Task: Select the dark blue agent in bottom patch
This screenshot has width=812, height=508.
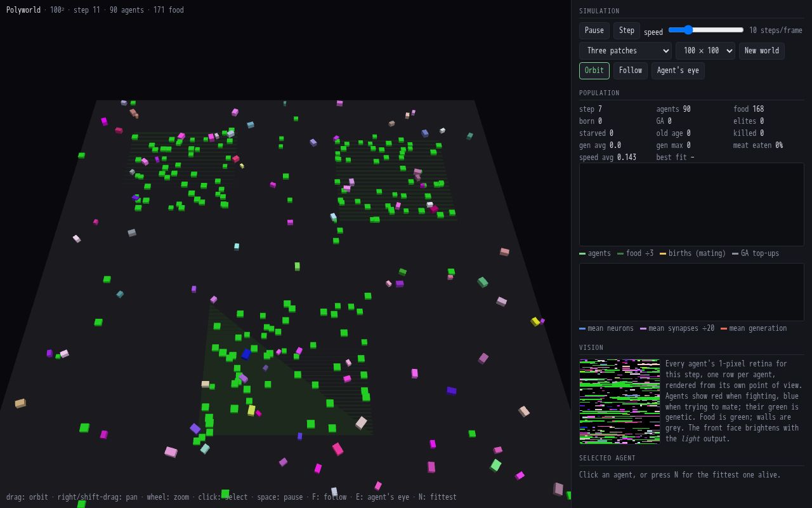Action: pos(246,354)
